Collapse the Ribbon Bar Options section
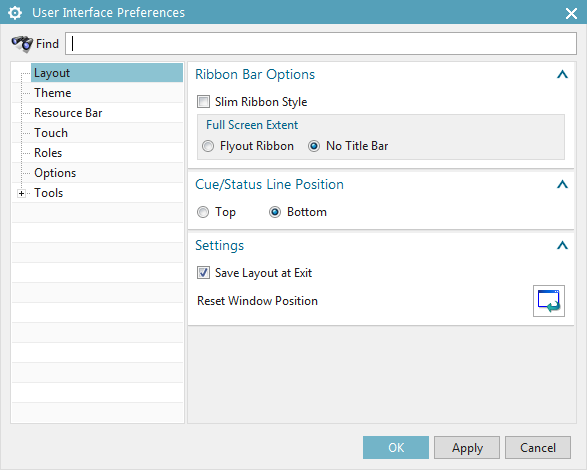Viewport: 587px width, 470px height. (562, 75)
